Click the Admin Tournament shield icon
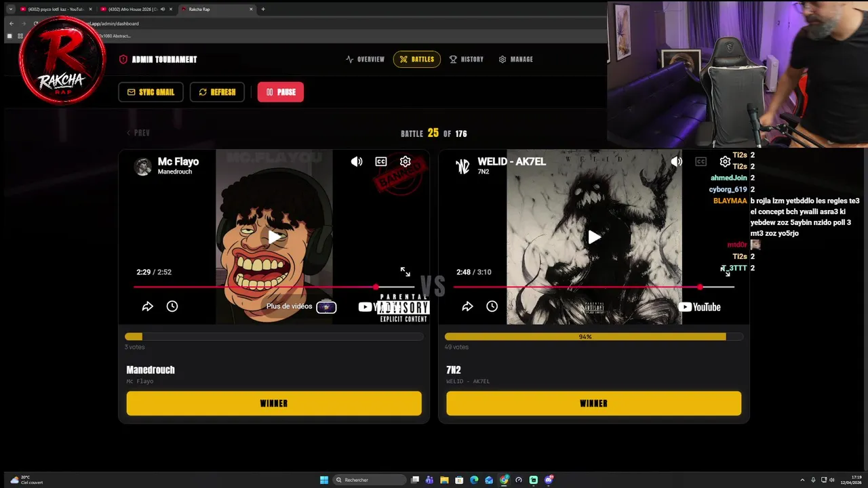 pyautogui.click(x=123, y=60)
